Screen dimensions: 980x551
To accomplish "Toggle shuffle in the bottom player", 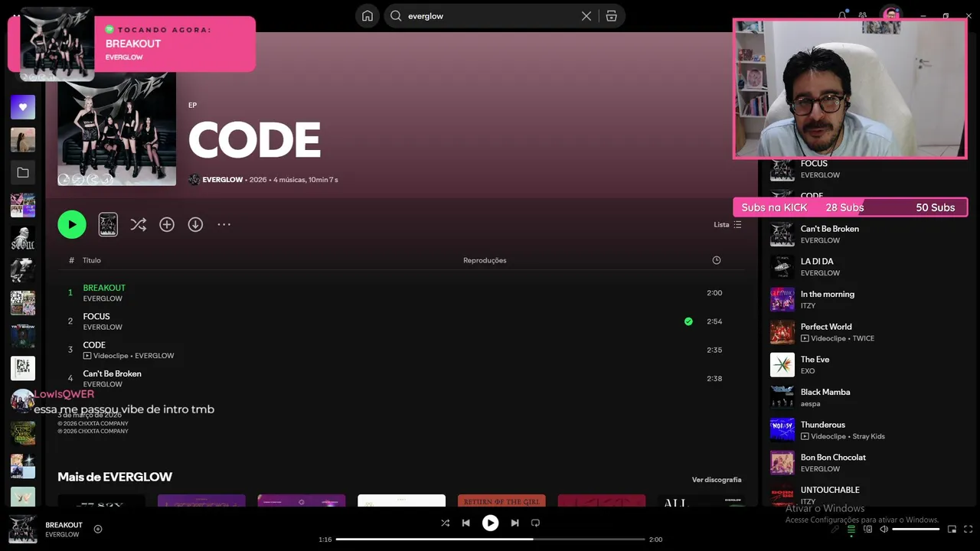I will tap(445, 523).
